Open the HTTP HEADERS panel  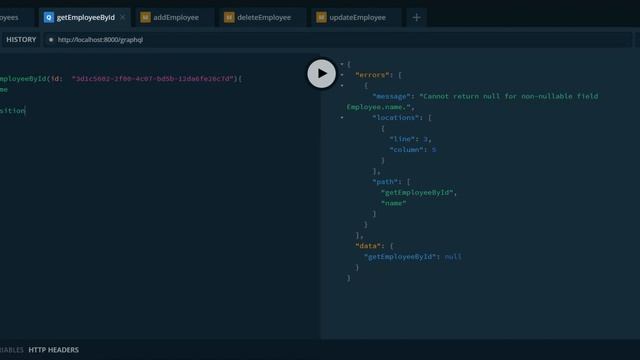click(53, 350)
